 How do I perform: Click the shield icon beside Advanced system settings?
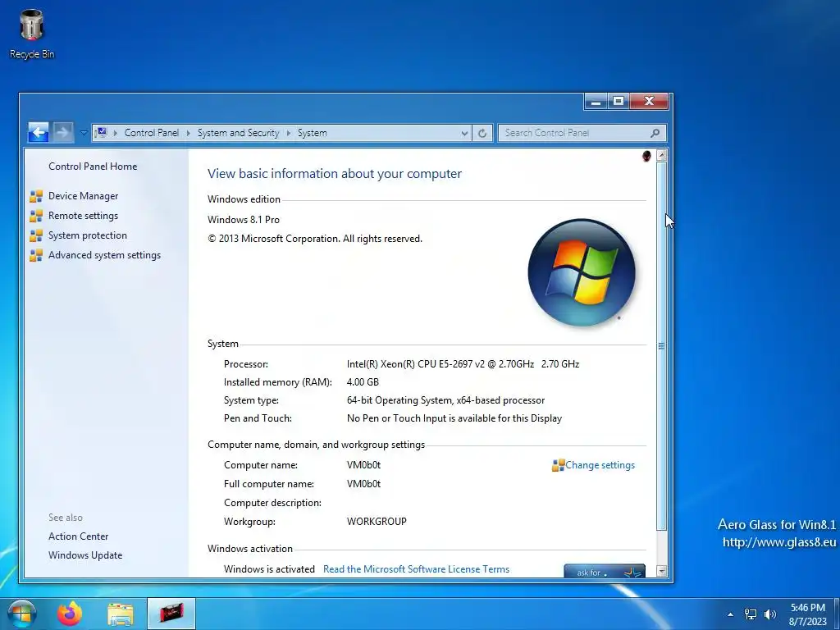click(x=36, y=255)
